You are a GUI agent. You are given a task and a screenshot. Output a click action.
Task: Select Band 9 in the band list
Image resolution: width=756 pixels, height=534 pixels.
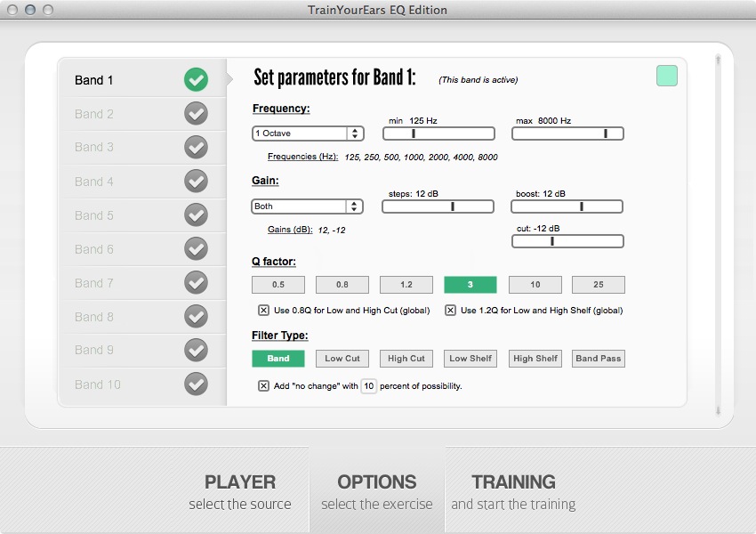click(x=142, y=350)
